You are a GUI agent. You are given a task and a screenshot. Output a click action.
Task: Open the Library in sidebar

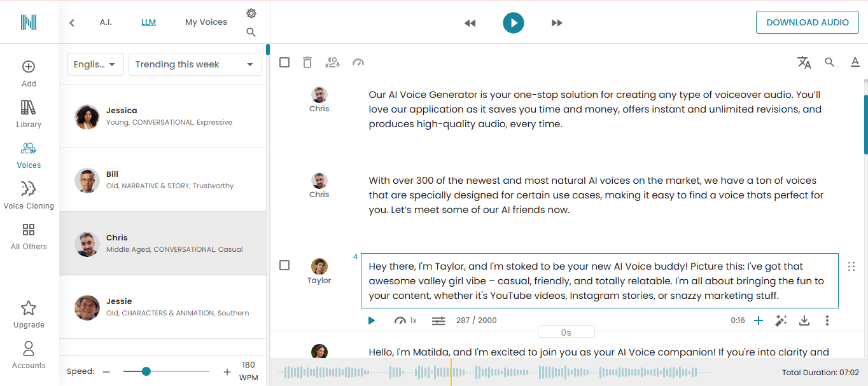pos(29,114)
